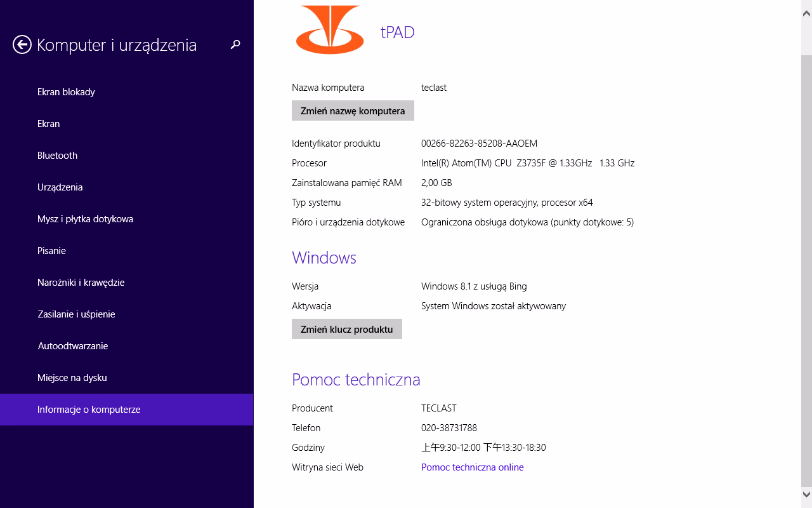812x508 pixels.
Task: Click Zmień klucz produktu button
Action: coord(346,329)
